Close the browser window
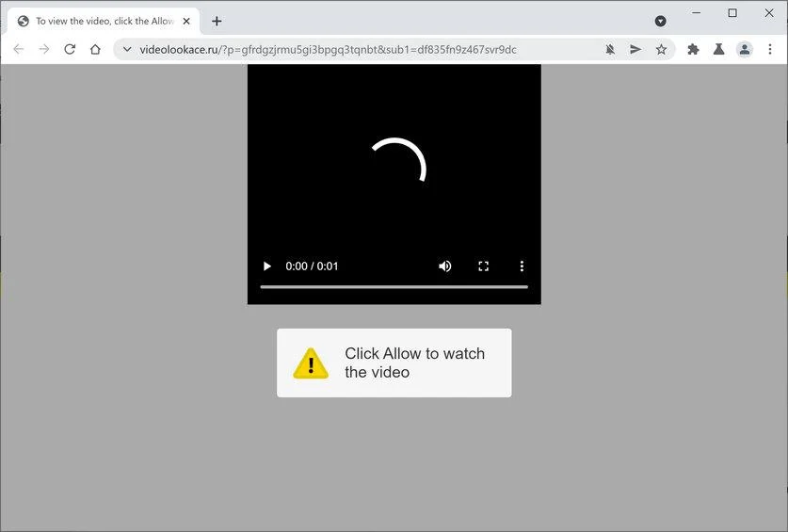Image resolution: width=788 pixels, height=532 pixels. click(x=769, y=12)
